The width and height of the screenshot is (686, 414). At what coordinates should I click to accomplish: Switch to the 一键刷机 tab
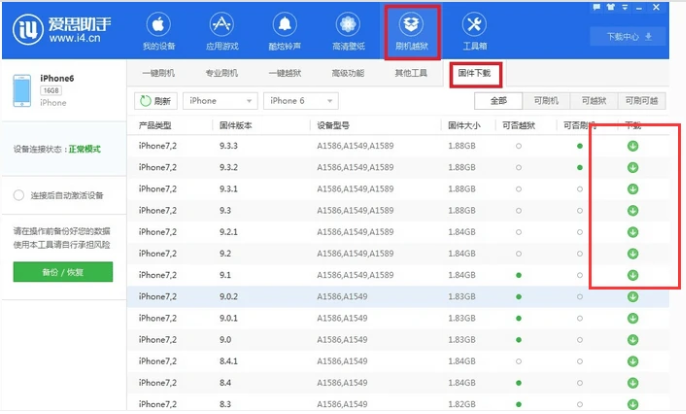158,73
